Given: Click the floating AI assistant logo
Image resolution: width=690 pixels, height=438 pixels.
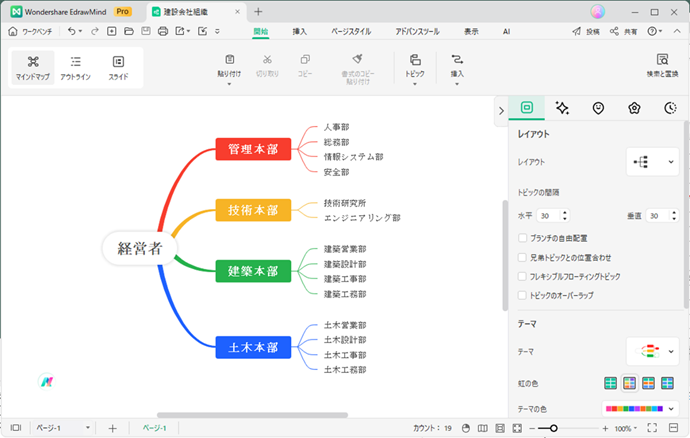Looking at the screenshot, I should click(x=47, y=381).
